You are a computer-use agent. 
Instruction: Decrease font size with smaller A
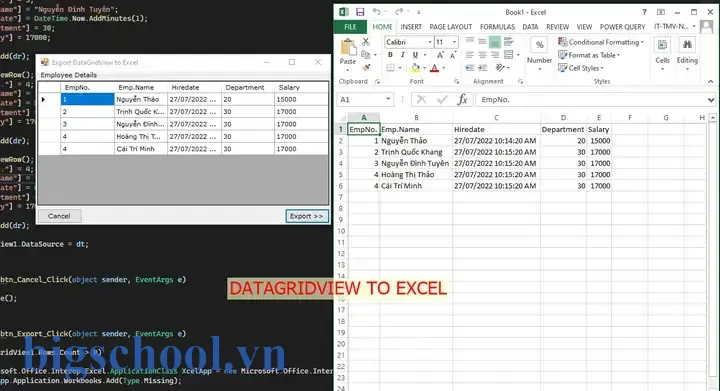tap(453, 55)
